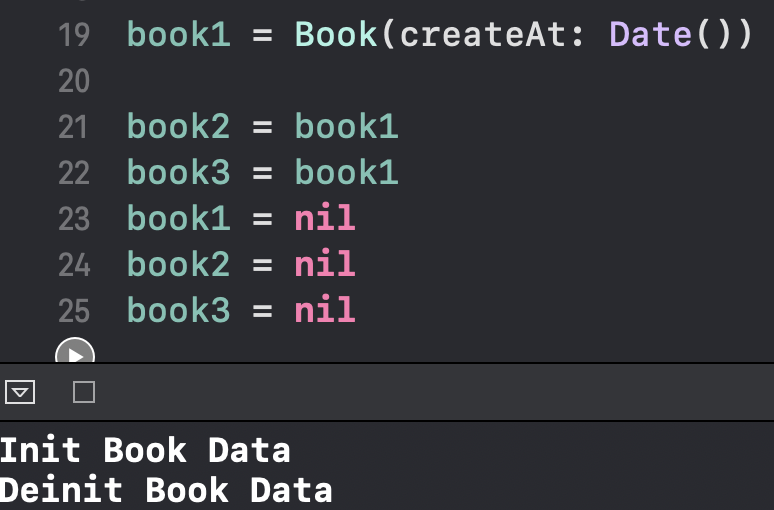Select line number 25 in the gutter
The image size is (774, 510).
(74, 311)
